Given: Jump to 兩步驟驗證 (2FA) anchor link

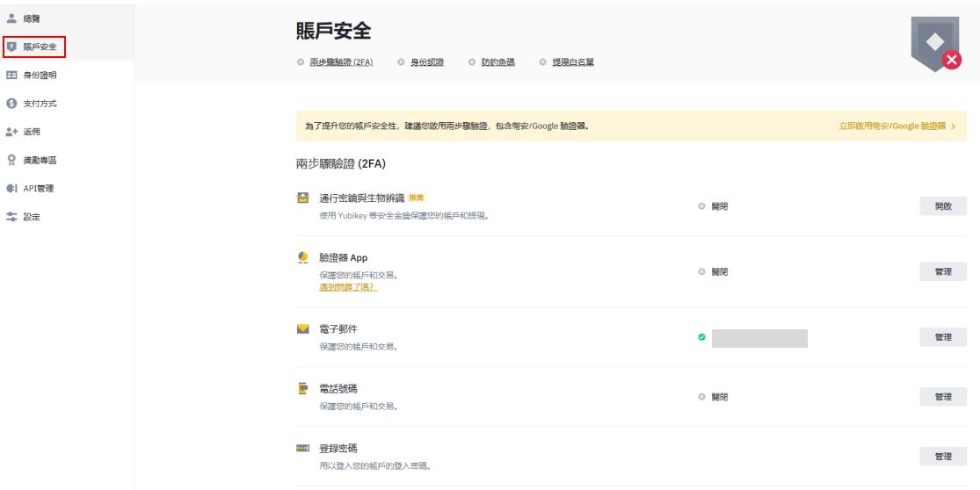Looking at the screenshot, I should (x=342, y=62).
